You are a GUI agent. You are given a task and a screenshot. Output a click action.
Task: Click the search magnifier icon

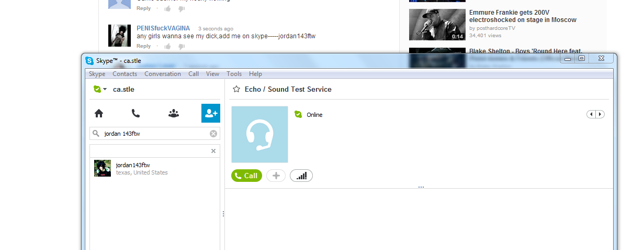(96, 134)
